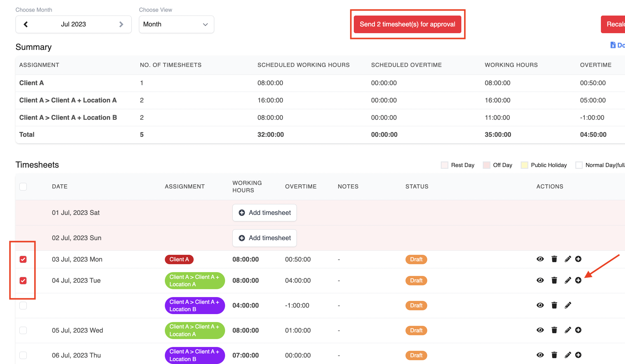This screenshot has height=364, width=625.
Task: Send 2 timesheets for approval
Action: (x=407, y=24)
